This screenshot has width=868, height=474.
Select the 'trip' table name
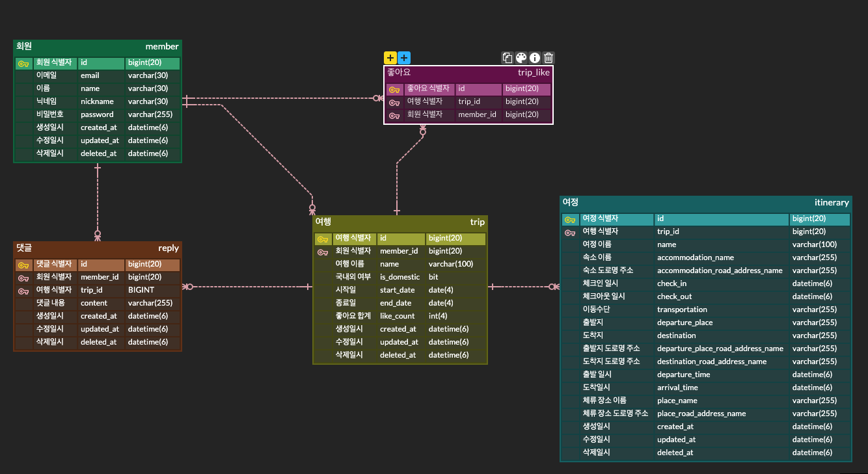tap(478, 222)
